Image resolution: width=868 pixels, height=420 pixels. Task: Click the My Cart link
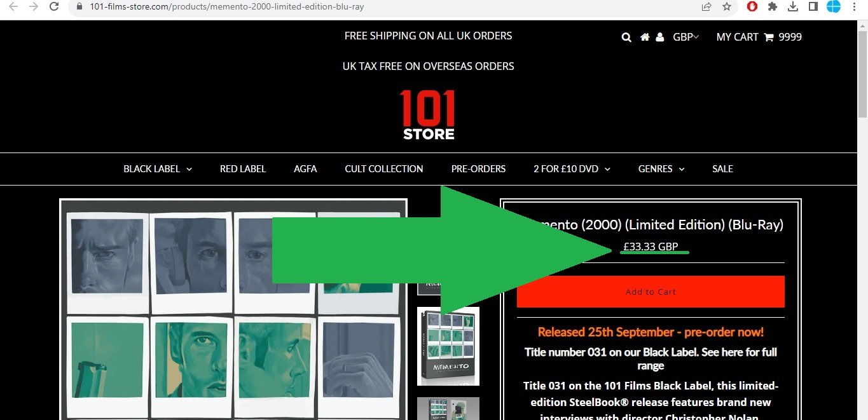coord(737,37)
